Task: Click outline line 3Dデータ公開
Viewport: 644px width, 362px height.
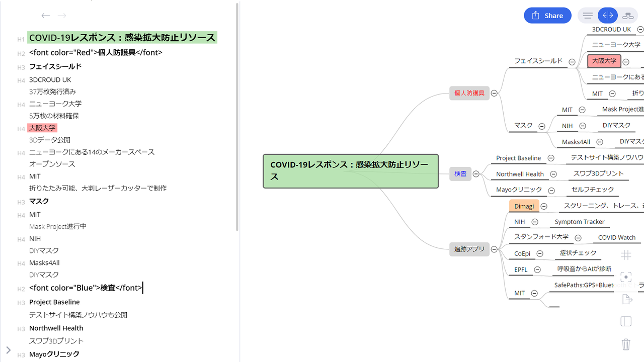Action: [50, 140]
